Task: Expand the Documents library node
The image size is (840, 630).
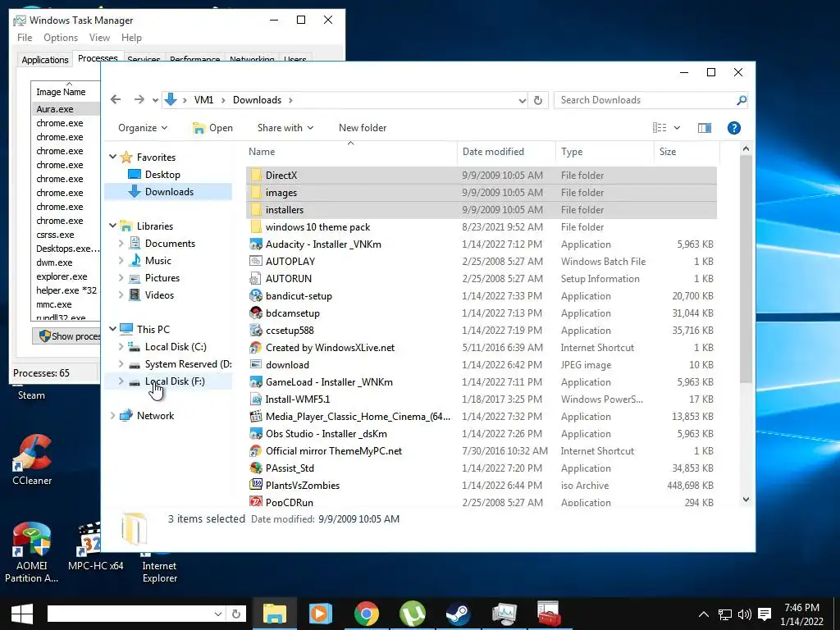Action: tap(121, 243)
